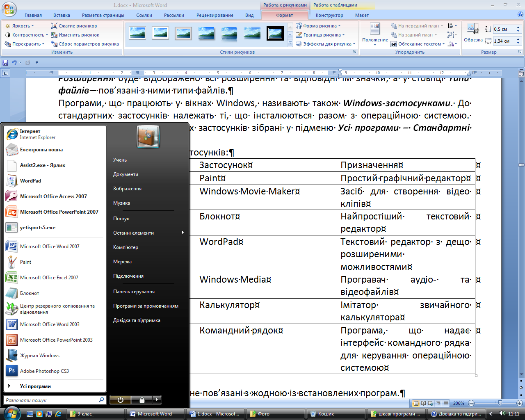
Task: Open the Office Button menu
Action: point(9,9)
